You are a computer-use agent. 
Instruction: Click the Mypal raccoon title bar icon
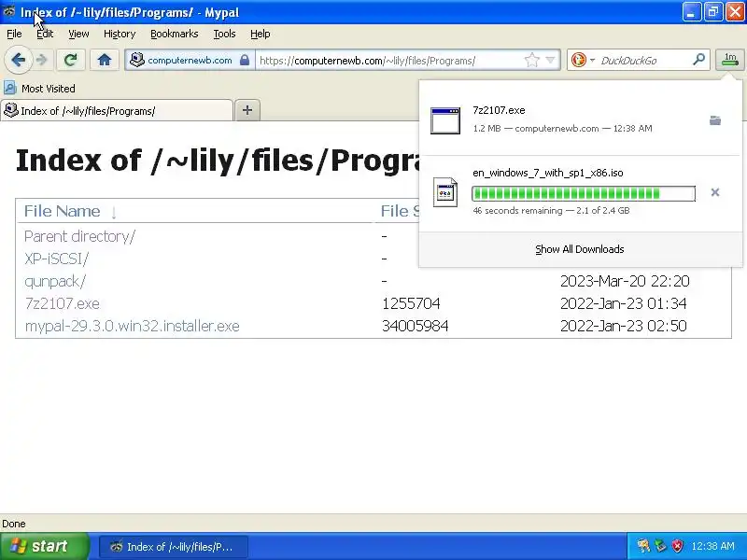pos(9,11)
